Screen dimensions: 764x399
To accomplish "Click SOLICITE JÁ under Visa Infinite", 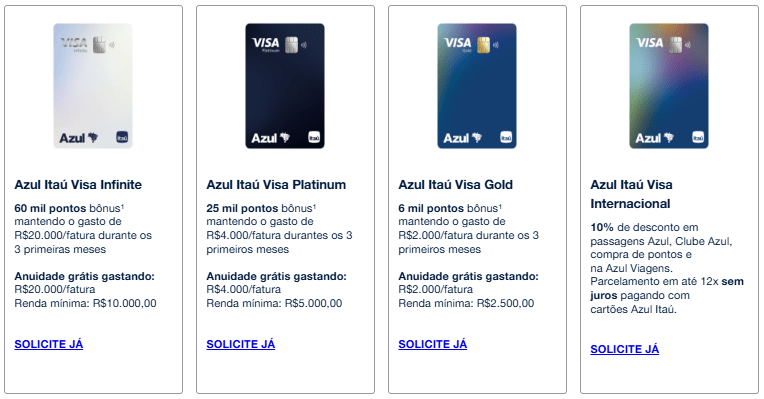I will (49, 344).
